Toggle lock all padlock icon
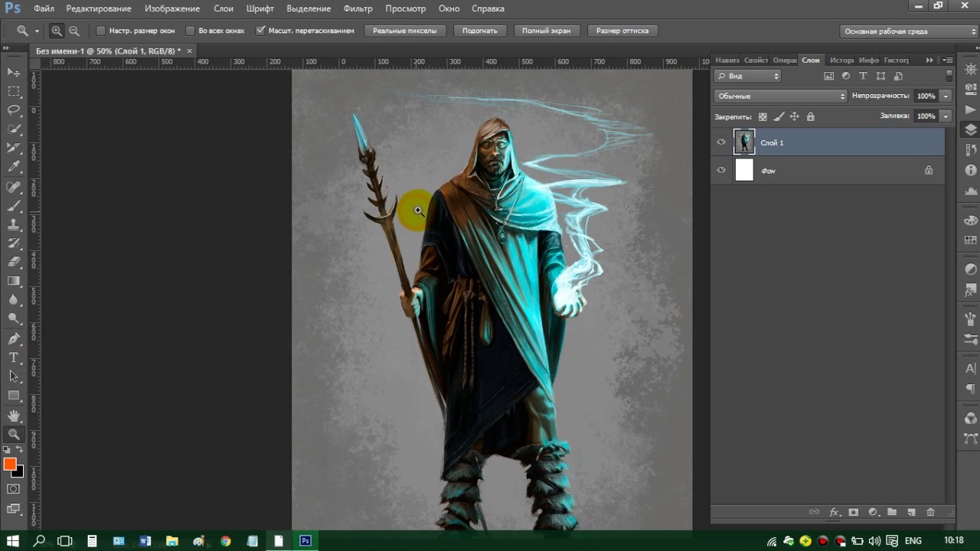 (x=811, y=117)
